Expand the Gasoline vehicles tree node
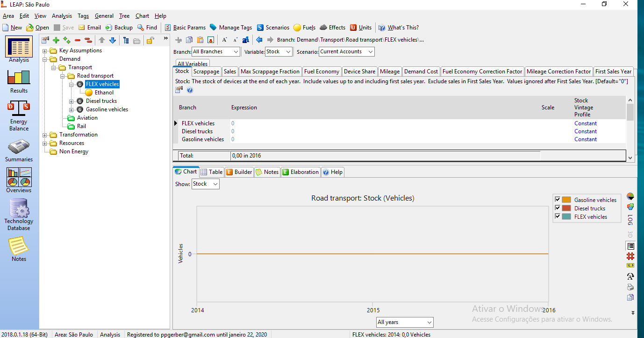 72,109
